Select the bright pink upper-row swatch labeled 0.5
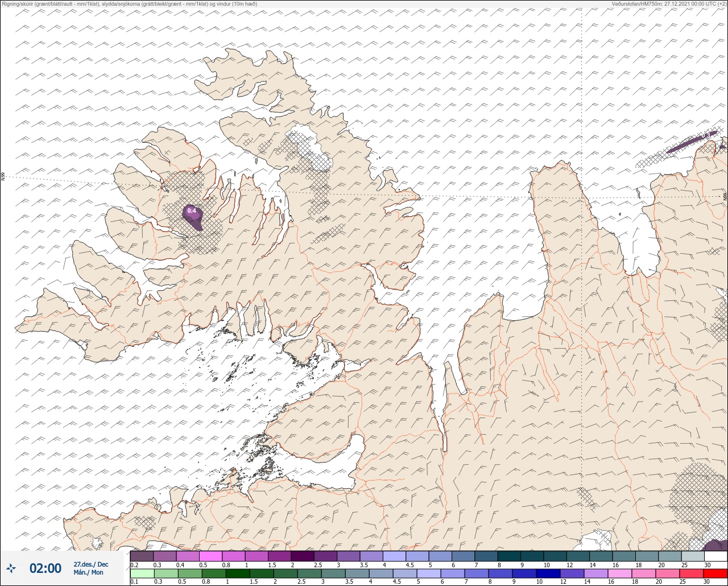The width and height of the screenshot is (728, 586). 210,556
